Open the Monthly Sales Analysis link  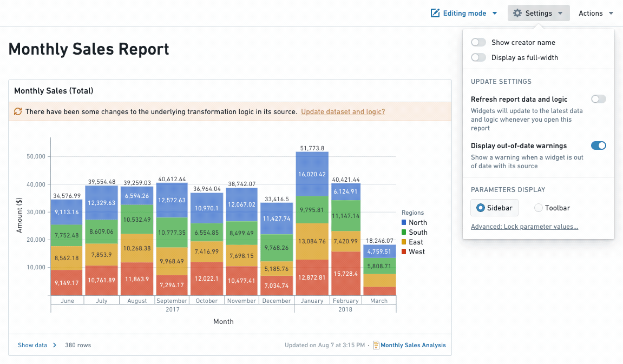click(413, 345)
